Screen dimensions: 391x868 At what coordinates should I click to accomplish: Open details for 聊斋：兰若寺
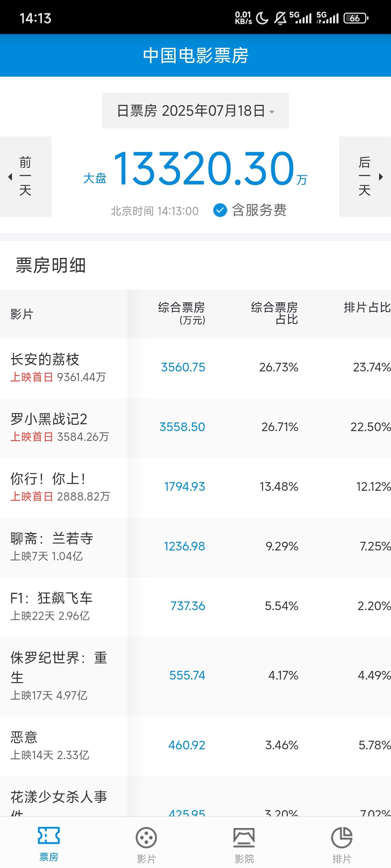[195, 547]
